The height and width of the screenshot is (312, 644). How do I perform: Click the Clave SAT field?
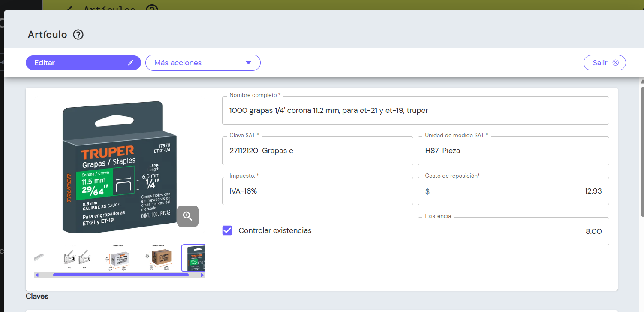tap(317, 151)
